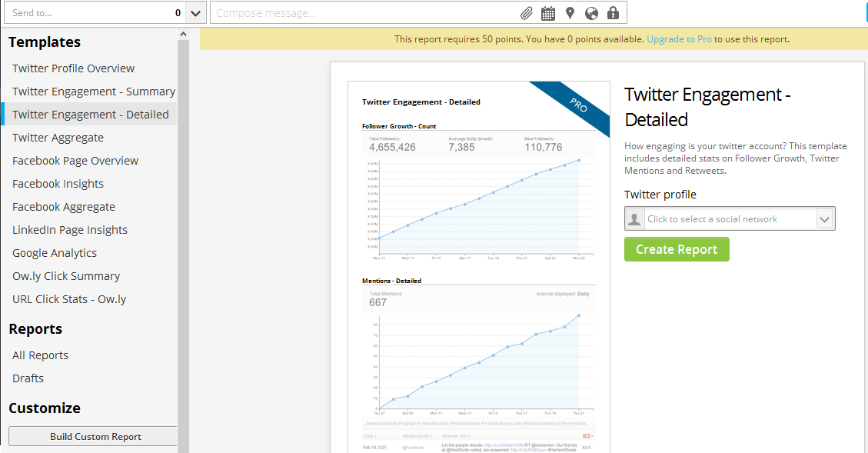This screenshot has width=868, height=453.
Task: Click the attachment paperclip icon
Action: click(x=527, y=13)
